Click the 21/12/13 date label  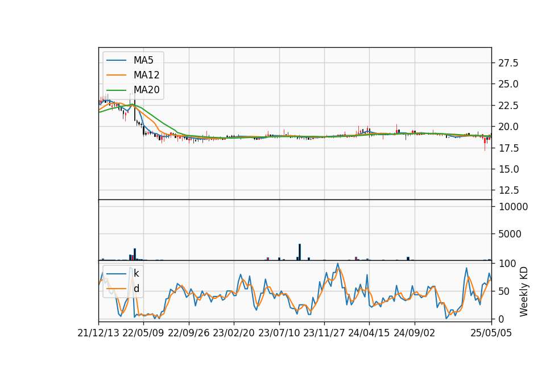pos(98,333)
